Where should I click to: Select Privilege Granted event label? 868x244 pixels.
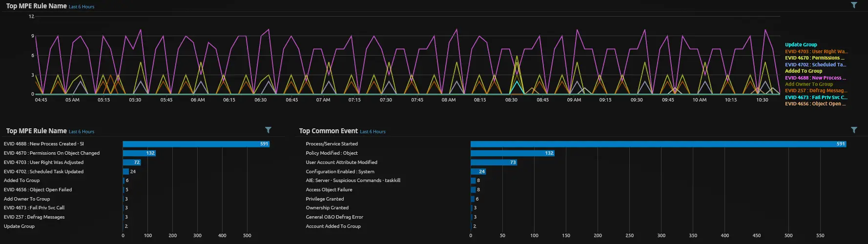(325, 199)
